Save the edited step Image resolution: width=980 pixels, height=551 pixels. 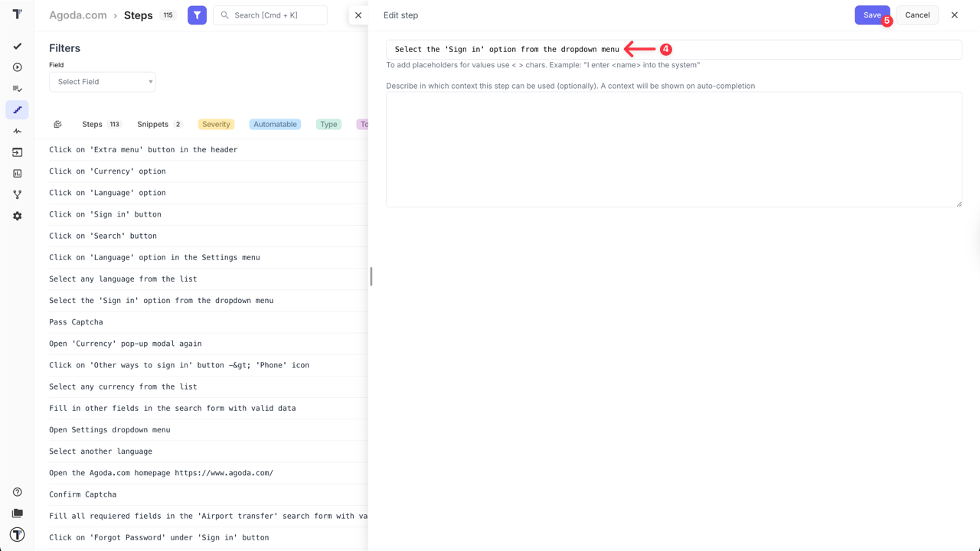871,15
